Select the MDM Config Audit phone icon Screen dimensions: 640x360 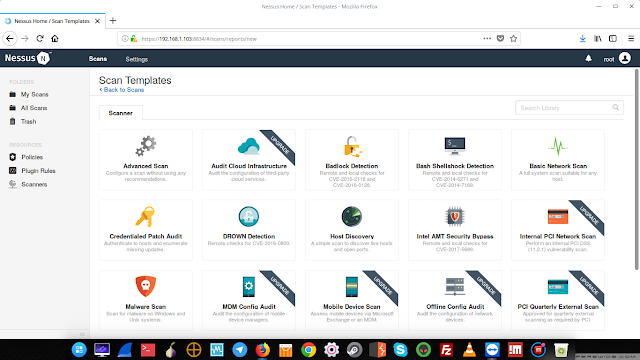point(249,287)
